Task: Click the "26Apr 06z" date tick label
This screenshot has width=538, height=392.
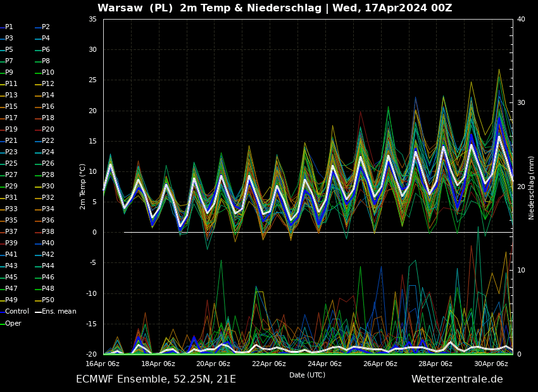Action: point(380,364)
